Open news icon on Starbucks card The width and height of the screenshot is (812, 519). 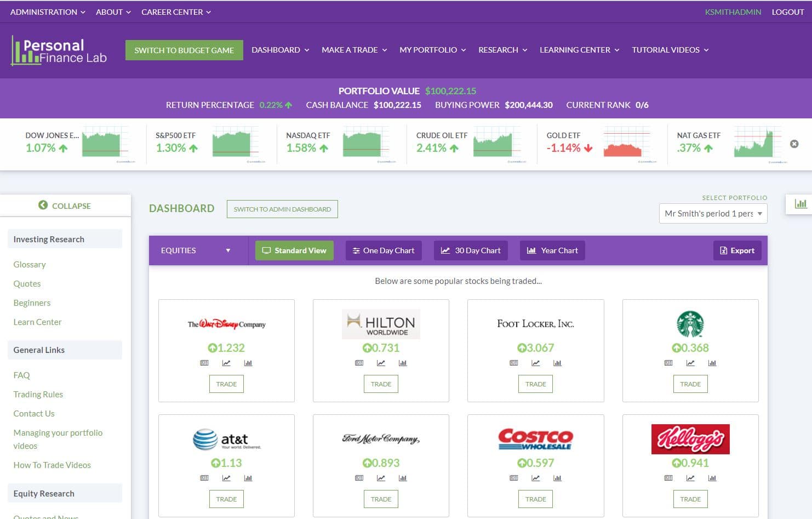(668, 363)
